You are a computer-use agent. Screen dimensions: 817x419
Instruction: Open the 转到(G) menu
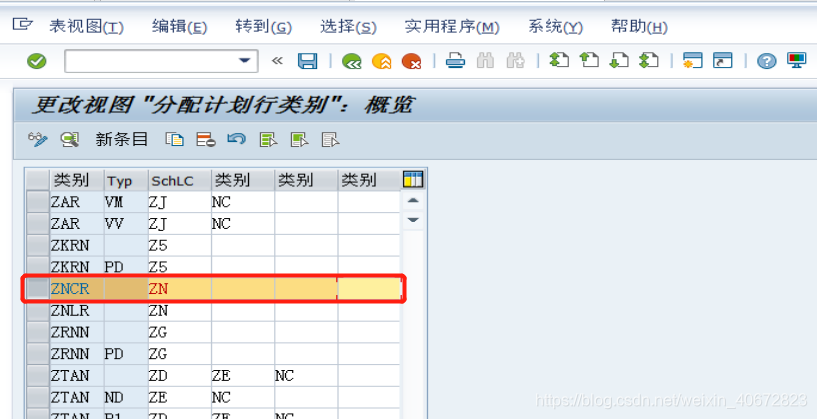coord(263,26)
